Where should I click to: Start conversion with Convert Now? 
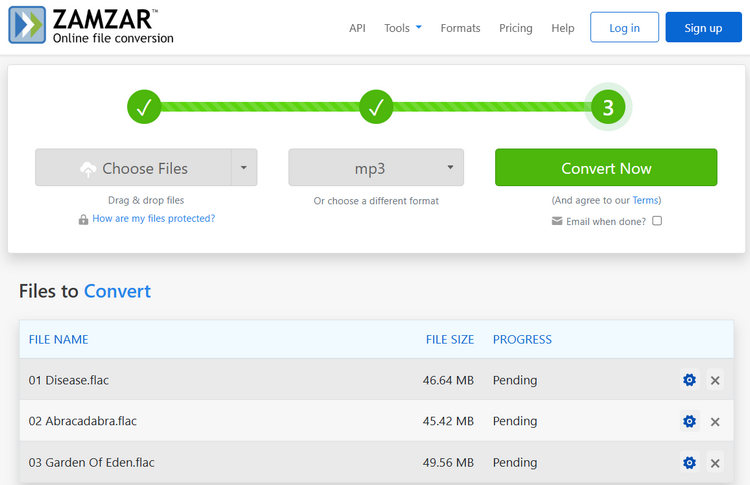606,167
